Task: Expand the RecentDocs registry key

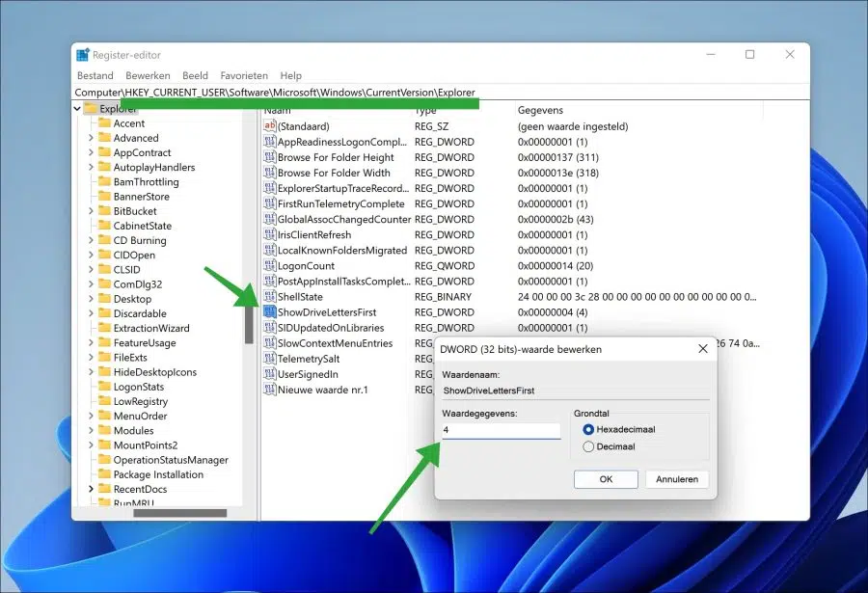Action: pos(91,489)
